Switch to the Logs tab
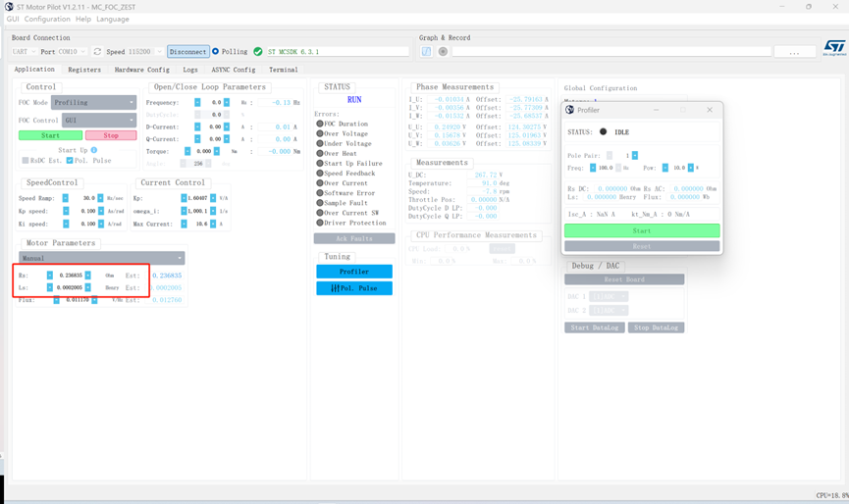 click(x=190, y=70)
